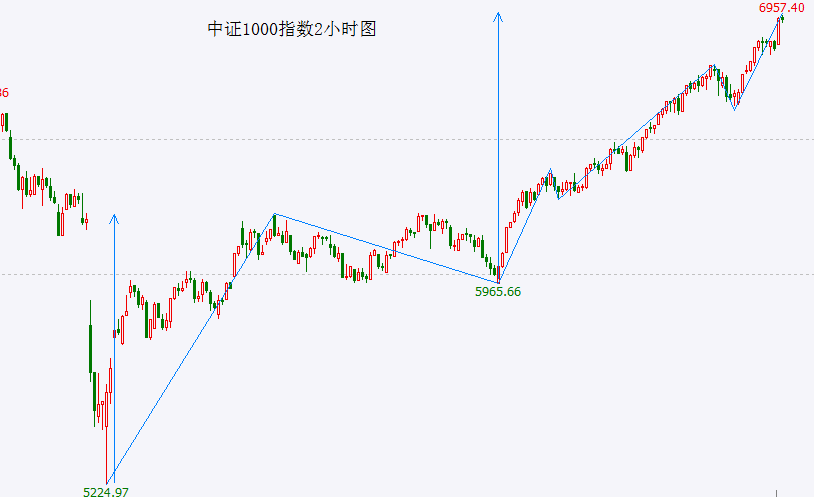Click the small tick mark at the bottom right
The height and width of the screenshot is (497, 814).
[776, 492]
